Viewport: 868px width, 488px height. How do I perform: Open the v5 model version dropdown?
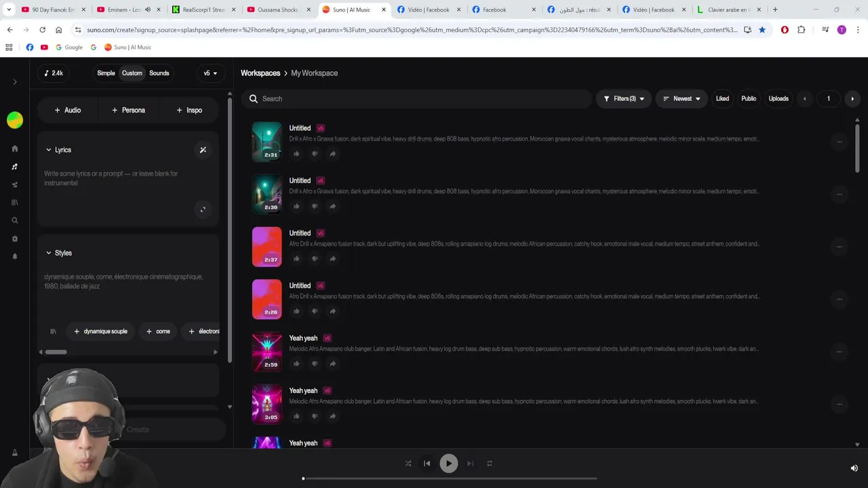pos(210,73)
